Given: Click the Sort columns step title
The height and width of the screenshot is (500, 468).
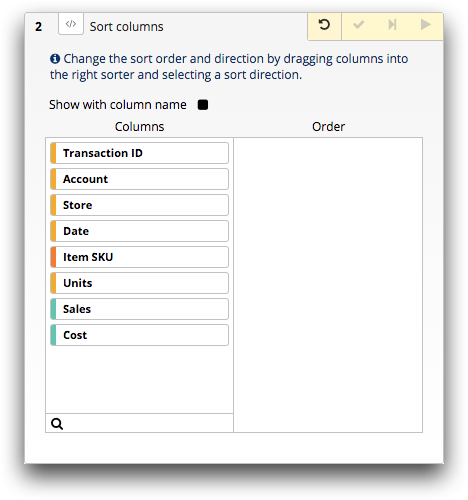Looking at the screenshot, I should click(126, 27).
